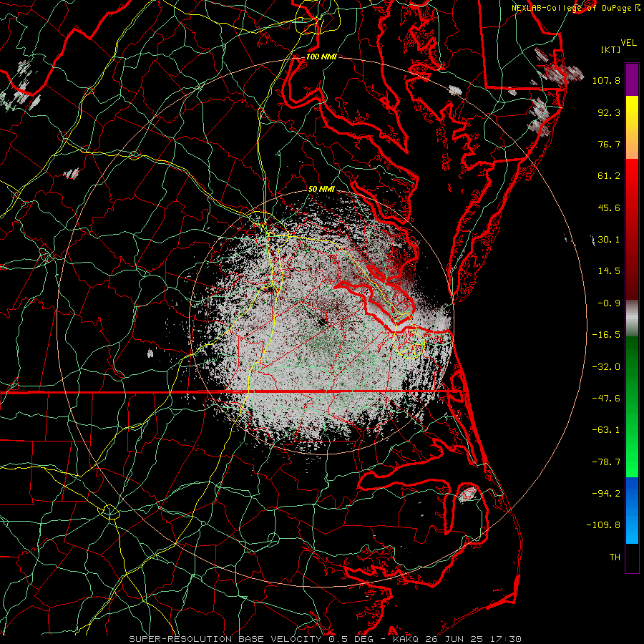Click the 100 NMI range ring label
This screenshot has width=644, height=644.
[x=321, y=57]
